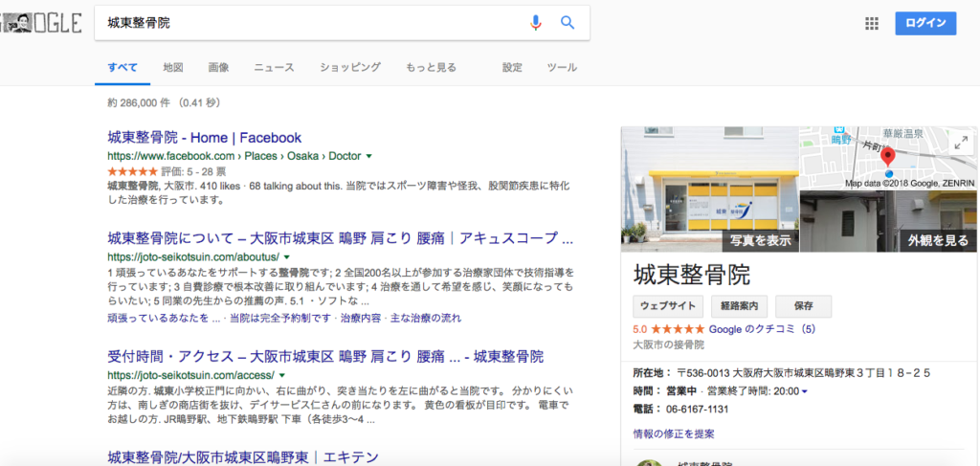Open the 城東整骨院 - Home | Facebook result
This screenshot has height=466, width=980.
coord(205,138)
